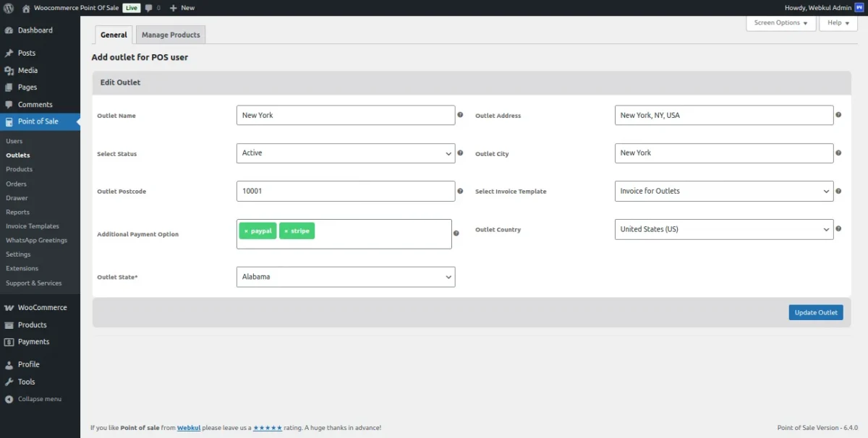This screenshot has width=868, height=438.
Task: Click the comments bubble icon in admin bar
Action: tap(148, 8)
